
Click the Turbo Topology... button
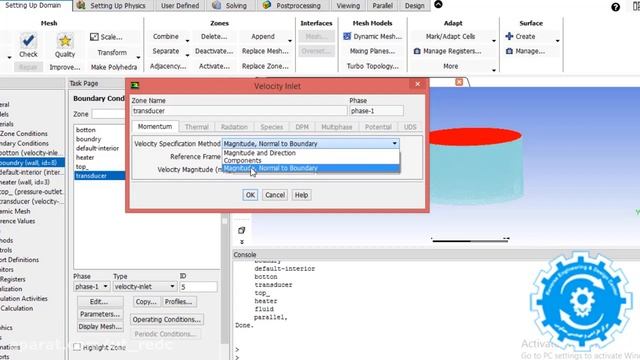pos(373,66)
